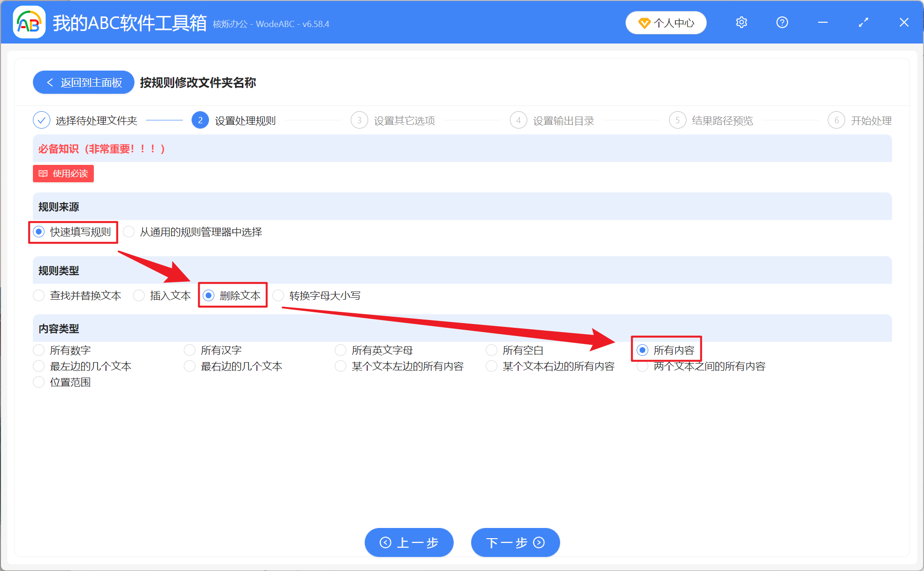Choose 转换字母大小写 rule type
Image resolution: width=924 pixels, height=571 pixels.
[278, 295]
